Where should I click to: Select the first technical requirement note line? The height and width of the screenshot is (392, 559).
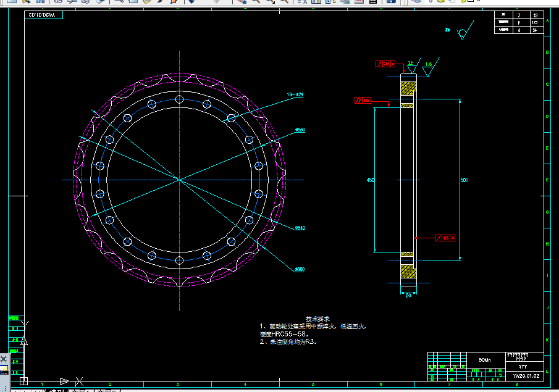click(x=313, y=326)
